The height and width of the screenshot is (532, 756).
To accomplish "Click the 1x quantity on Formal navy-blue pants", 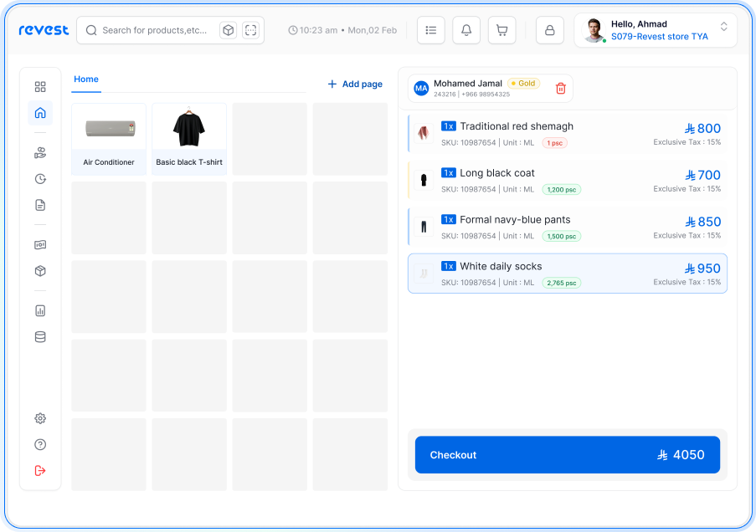I will point(449,220).
